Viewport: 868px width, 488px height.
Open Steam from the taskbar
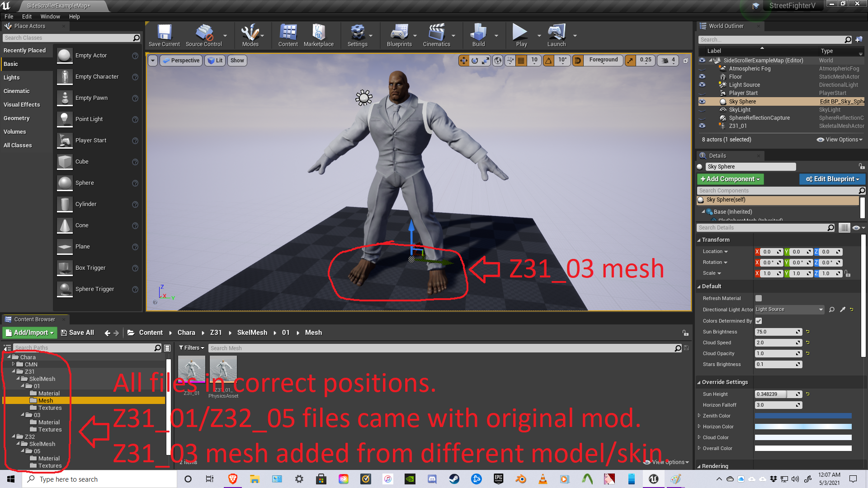[x=454, y=479]
